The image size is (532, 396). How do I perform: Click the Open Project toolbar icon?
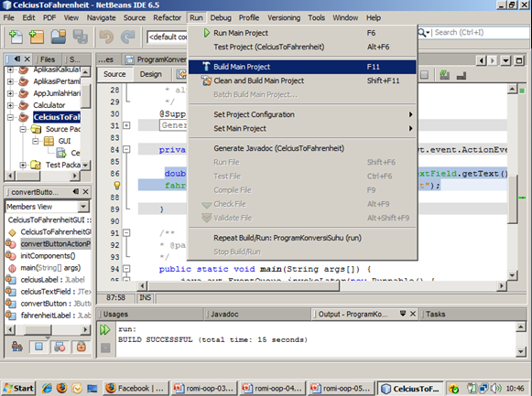59,37
